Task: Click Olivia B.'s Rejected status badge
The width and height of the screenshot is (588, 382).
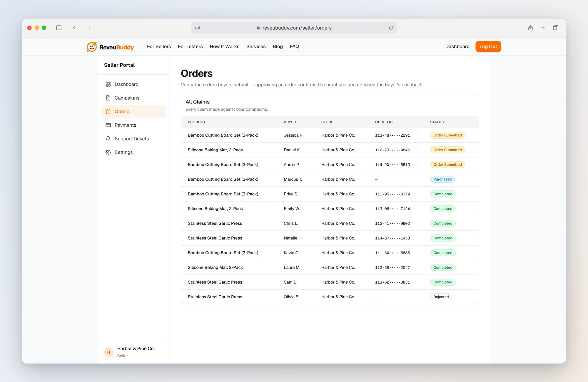Action: pyautogui.click(x=441, y=297)
